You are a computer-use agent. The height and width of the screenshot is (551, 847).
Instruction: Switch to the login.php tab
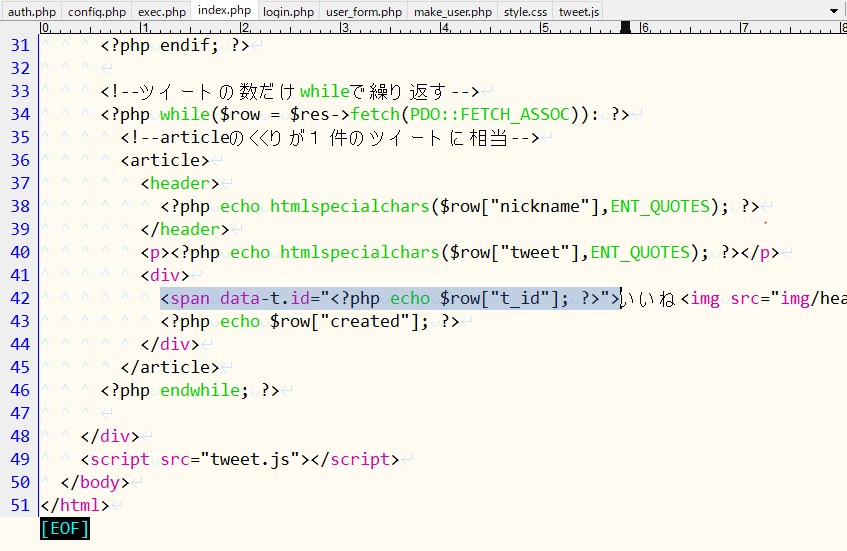(x=288, y=11)
